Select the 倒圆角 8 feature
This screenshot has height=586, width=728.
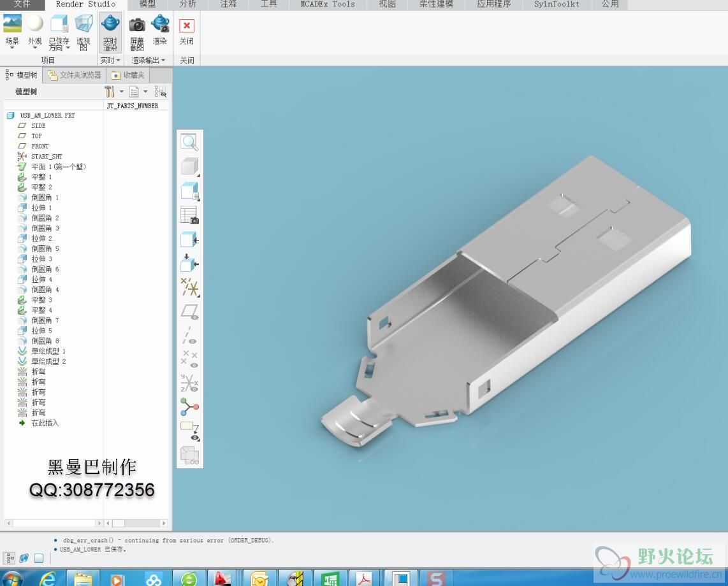(45, 341)
